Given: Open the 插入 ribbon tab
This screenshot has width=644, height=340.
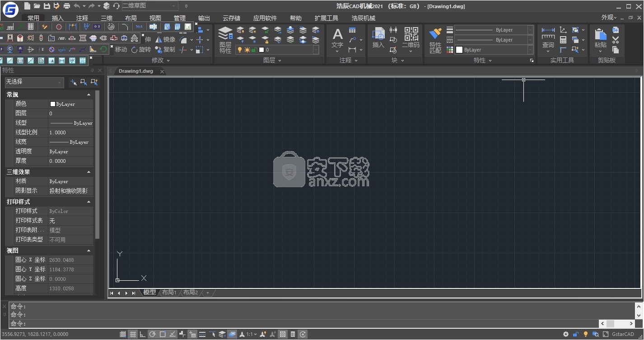Looking at the screenshot, I should point(58,18).
